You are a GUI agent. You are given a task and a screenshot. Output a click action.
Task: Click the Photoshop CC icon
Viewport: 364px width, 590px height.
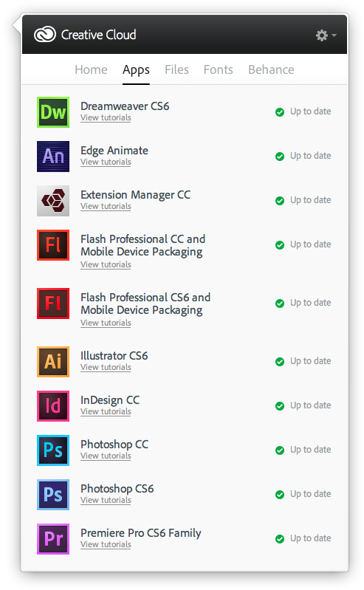pyautogui.click(x=53, y=450)
